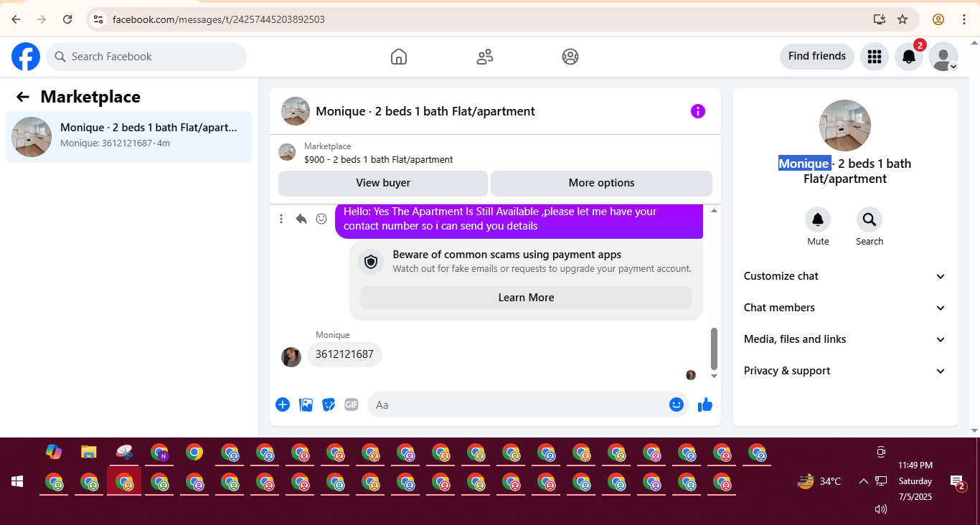This screenshot has width=980, height=525.
Task: Choose a GIF in composer
Action: coord(351,405)
